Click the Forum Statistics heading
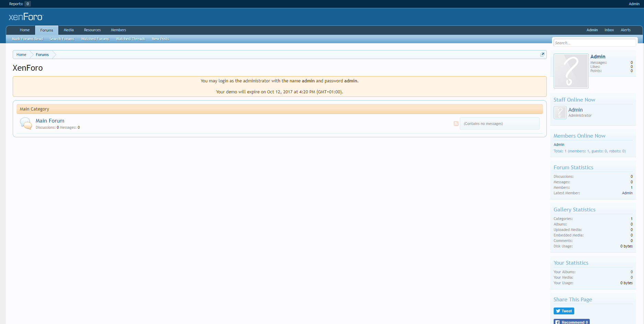Screen dimensions: 644x324 (x=573, y=167)
